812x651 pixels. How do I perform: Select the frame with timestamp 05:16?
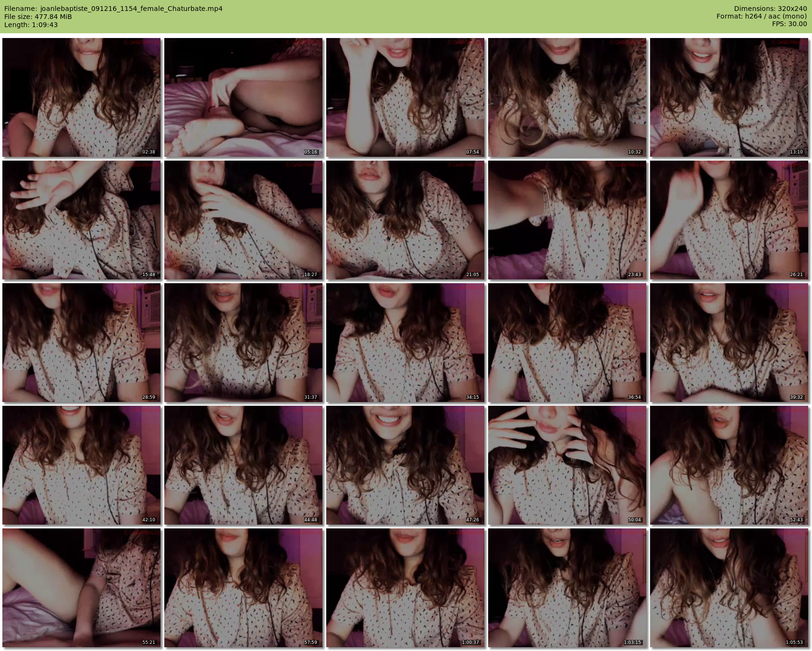(244, 97)
